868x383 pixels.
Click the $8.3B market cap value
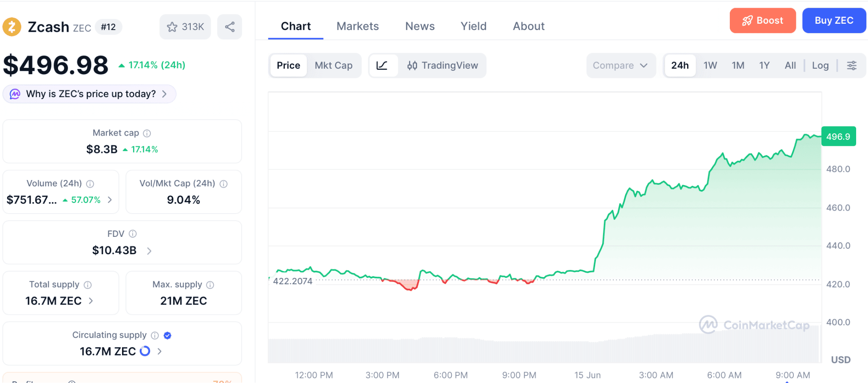point(102,150)
